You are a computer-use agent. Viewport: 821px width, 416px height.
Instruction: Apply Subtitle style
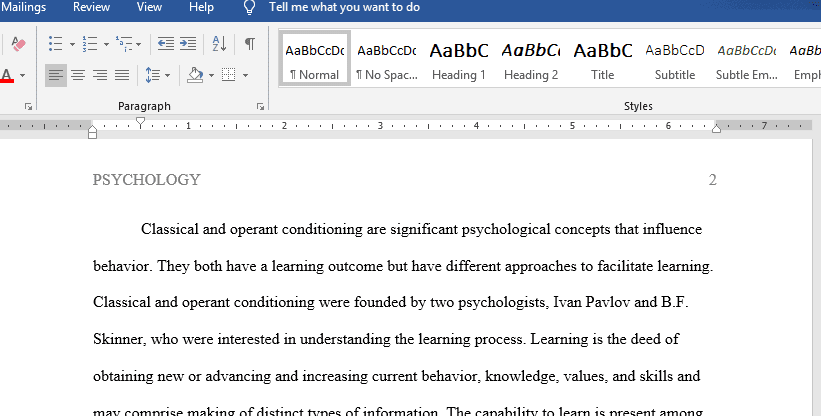pos(675,59)
